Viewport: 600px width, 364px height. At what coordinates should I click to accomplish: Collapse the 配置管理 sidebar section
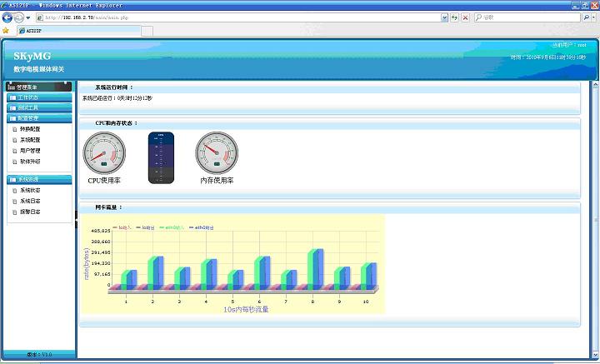(28, 118)
